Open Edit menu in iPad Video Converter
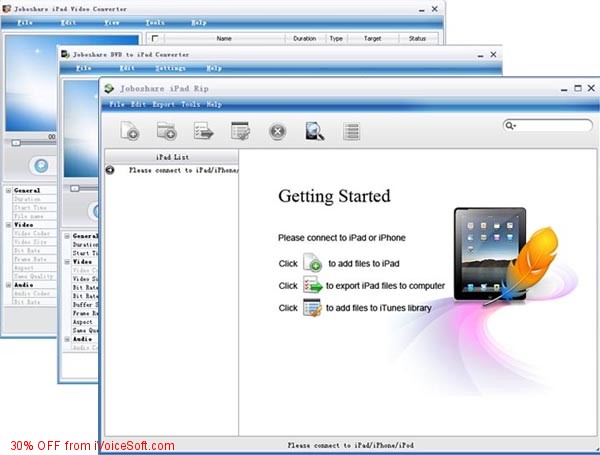 click(68, 23)
